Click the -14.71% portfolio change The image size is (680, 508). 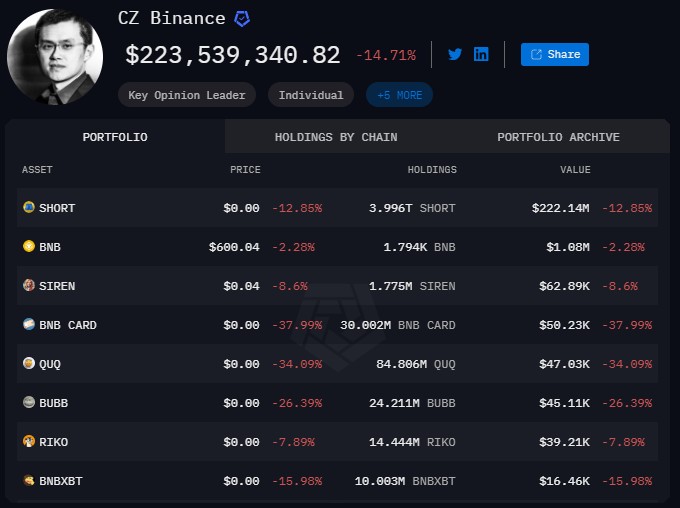386,56
